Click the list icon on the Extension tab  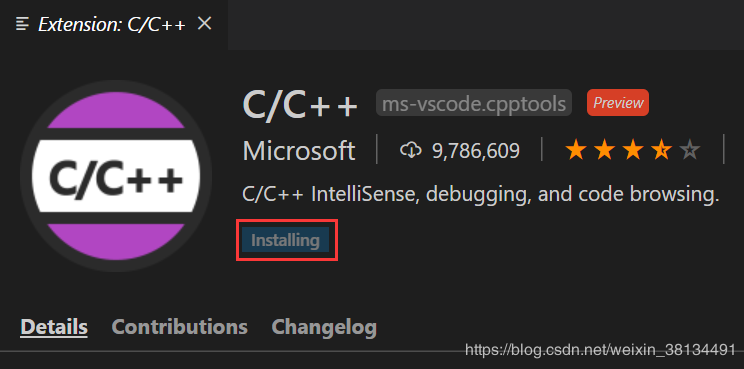tap(22, 24)
